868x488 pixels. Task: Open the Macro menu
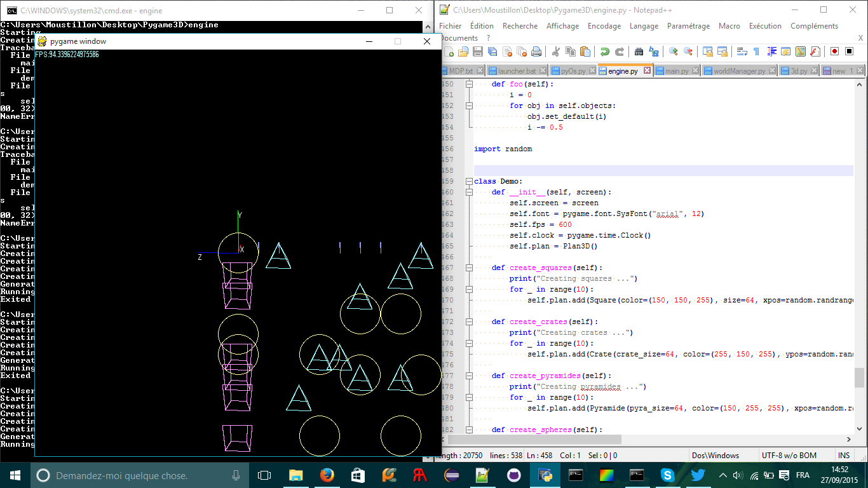[x=729, y=26]
